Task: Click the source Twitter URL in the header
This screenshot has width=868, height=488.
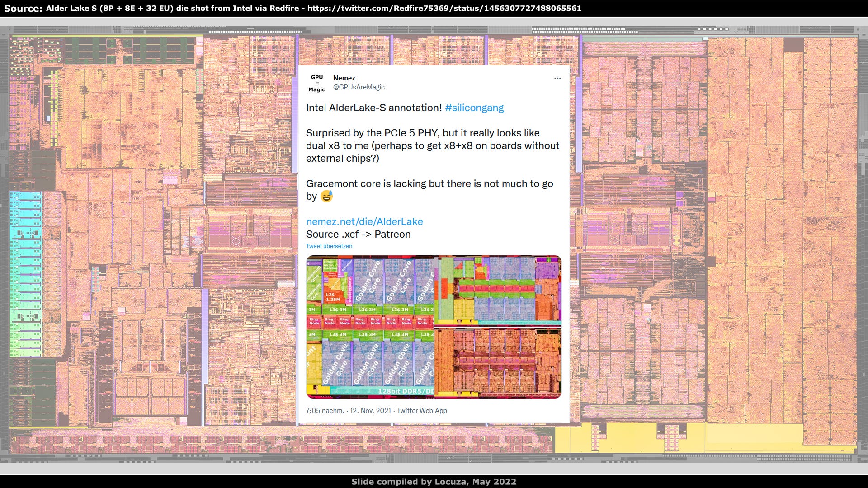Action: pos(444,8)
